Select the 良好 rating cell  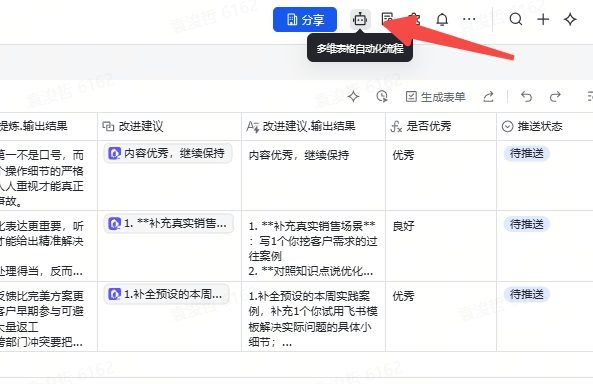(x=441, y=246)
